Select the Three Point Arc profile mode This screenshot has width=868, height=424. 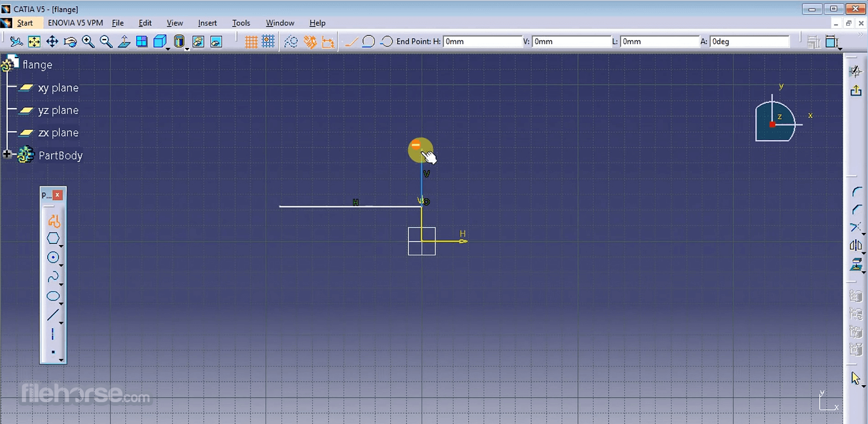tap(386, 41)
